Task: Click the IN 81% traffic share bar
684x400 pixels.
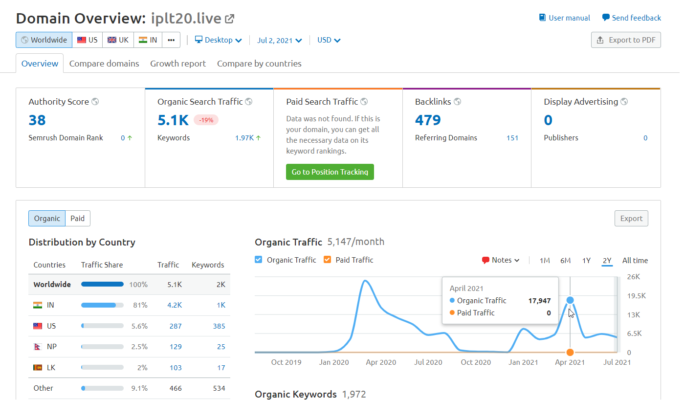Action: point(102,305)
